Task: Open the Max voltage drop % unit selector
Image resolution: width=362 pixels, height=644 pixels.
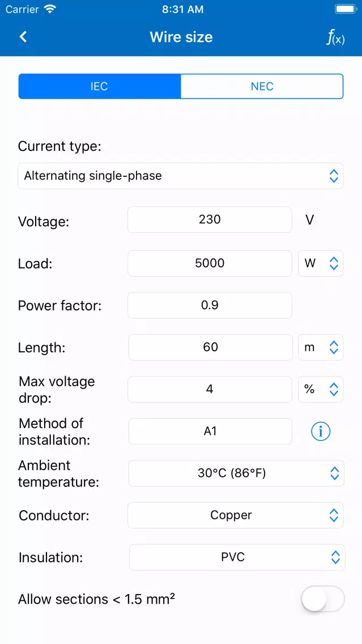Action: pyautogui.click(x=321, y=389)
